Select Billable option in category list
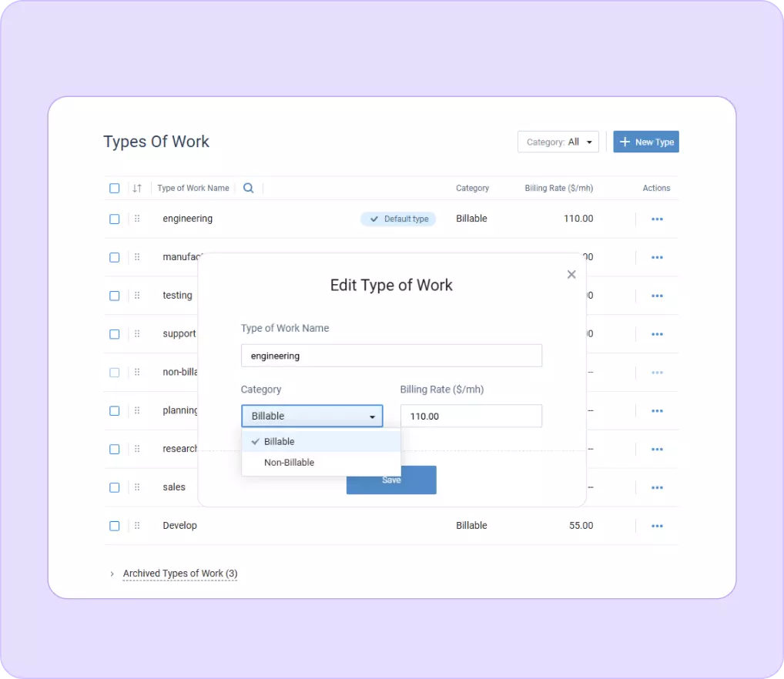The height and width of the screenshot is (679, 784). click(x=280, y=441)
